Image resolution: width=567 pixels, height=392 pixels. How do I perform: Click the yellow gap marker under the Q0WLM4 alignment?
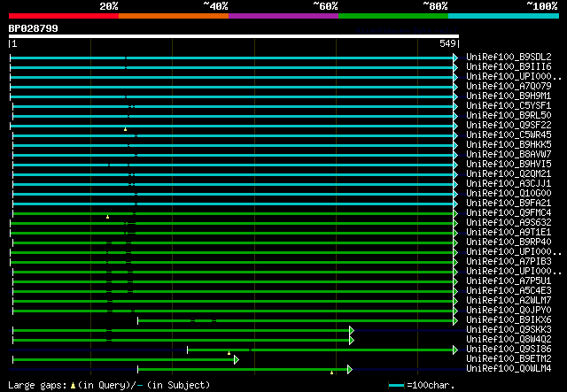tap(331, 373)
